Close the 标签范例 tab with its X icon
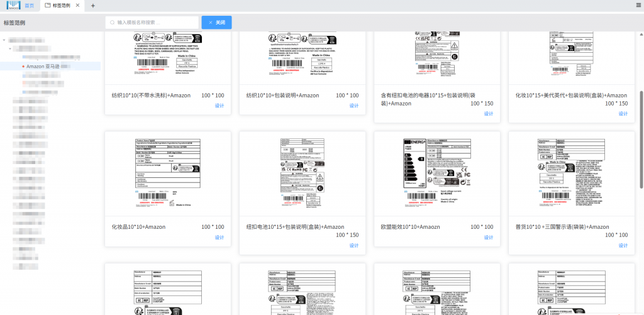Viewport: 644px width, 315px height. 77,6
